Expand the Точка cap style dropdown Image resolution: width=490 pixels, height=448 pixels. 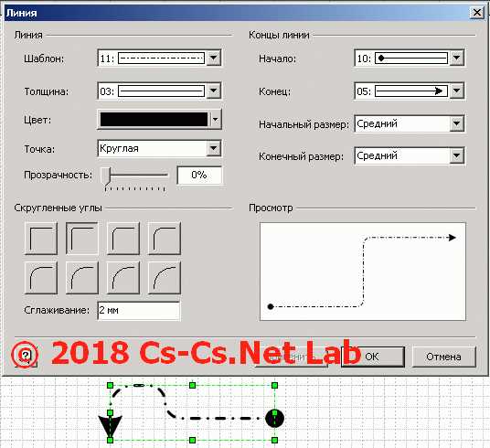pyautogui.click(x=214, y=148)
